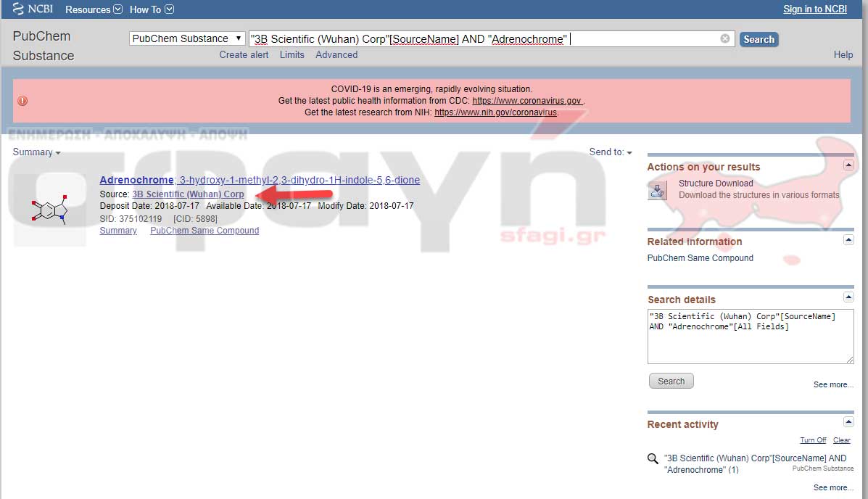The width and height of the screenshot is (868, 499).
Task: Click 'Download the structures in various formats' text
Action: (759, 195)
